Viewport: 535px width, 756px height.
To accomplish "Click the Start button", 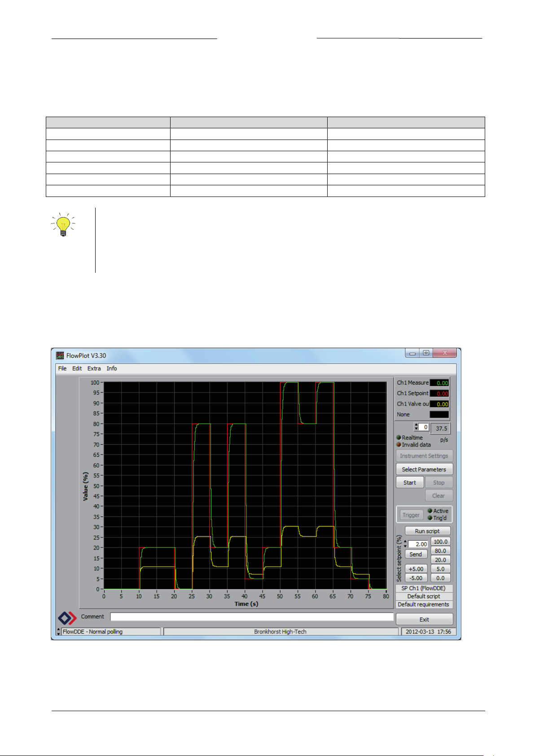I will [410, 483].
